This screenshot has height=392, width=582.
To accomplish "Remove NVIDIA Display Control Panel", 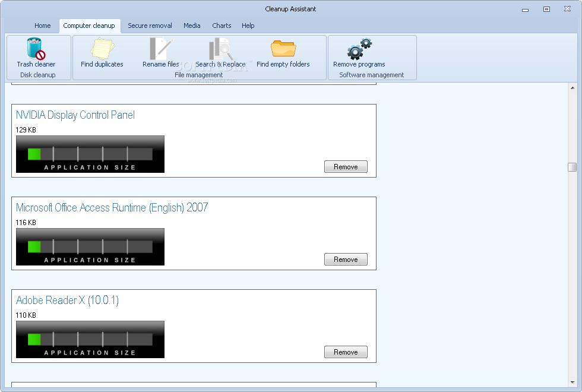I will 346,167.
